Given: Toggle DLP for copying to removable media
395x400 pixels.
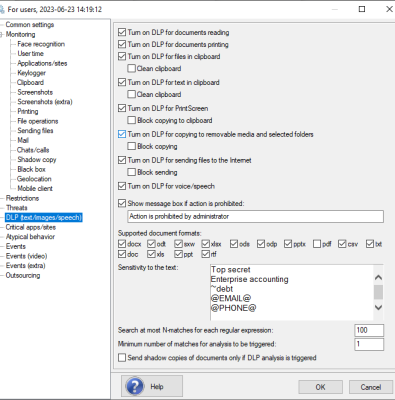Looking at the screenshot, I should coord(122,134).
